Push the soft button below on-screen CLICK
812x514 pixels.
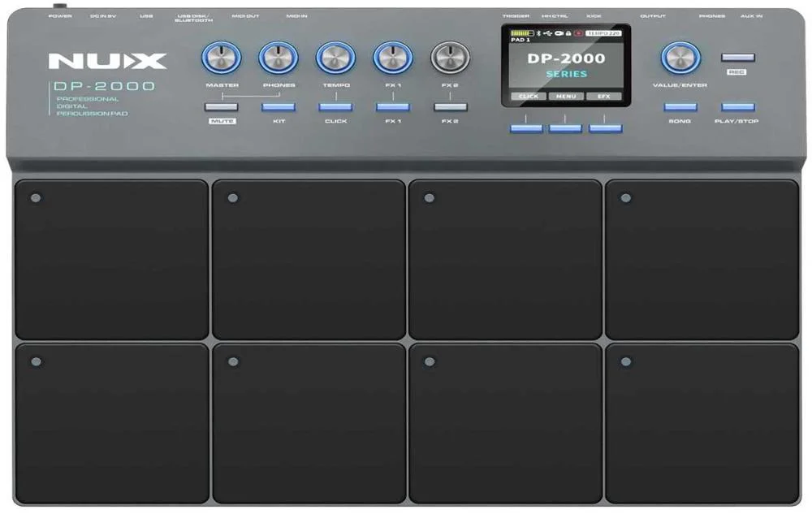coord(526,128)
